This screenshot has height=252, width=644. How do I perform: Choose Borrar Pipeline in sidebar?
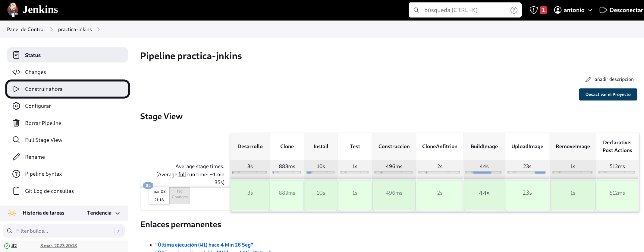[68, 123]
